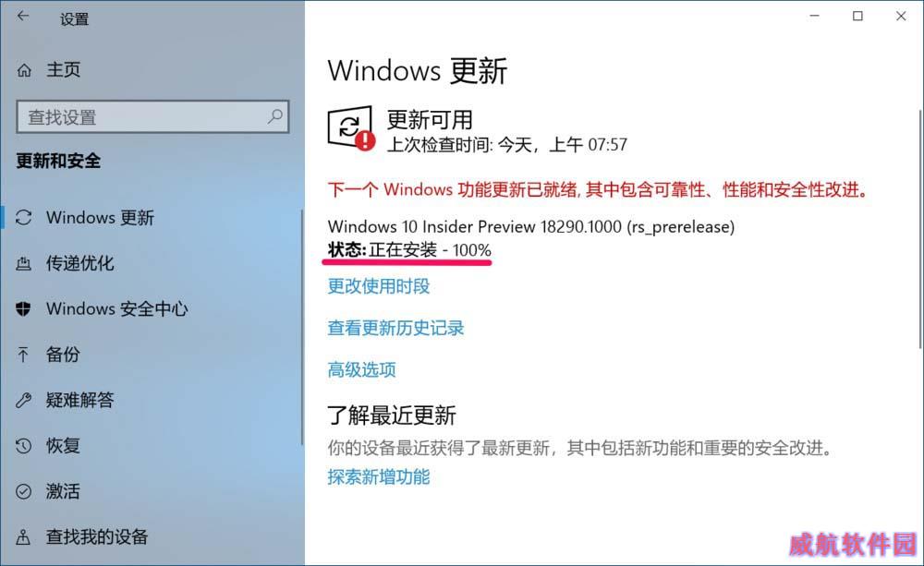Click the 激活 checkmark circle icon

(x=24, y=491)
